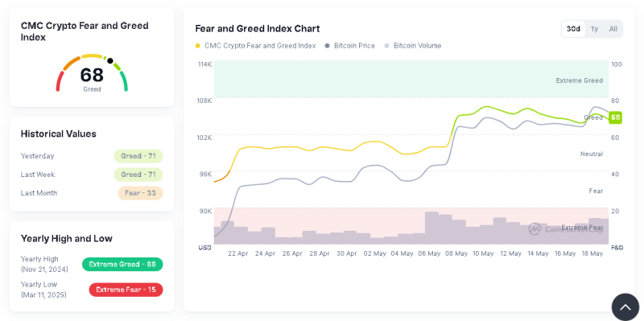The height and width of the screenshot is (321, 644).
Task: Click the green 68 value badge on chart
Action: pyautogui.click(x=615, y=117)
